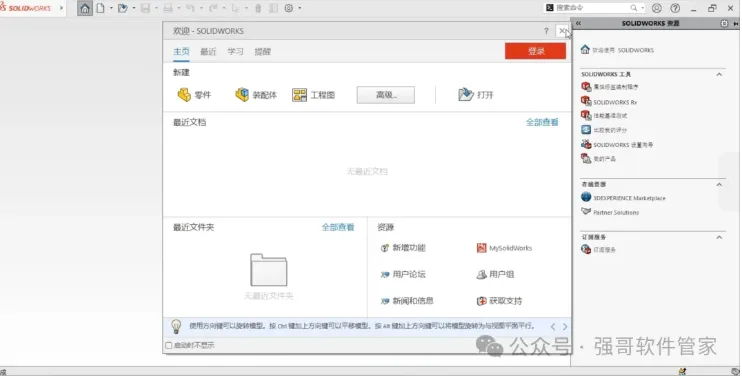Viewport: 742px width, 379px height.
Task: Open compare my score item
Action: point(604,130)
